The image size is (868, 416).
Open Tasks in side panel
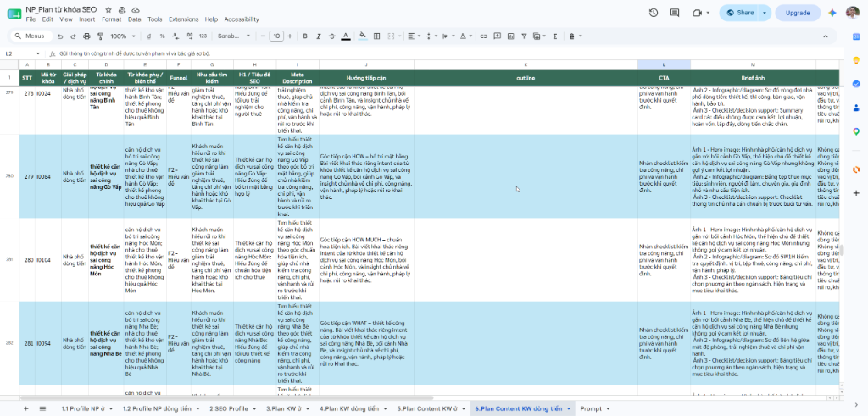pos(856,84)
